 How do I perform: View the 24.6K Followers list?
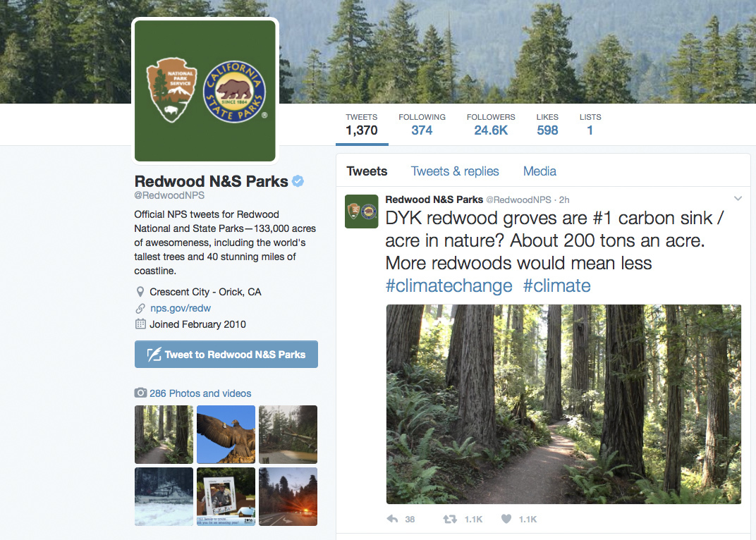pyautogui.click(x=491, y=125)
